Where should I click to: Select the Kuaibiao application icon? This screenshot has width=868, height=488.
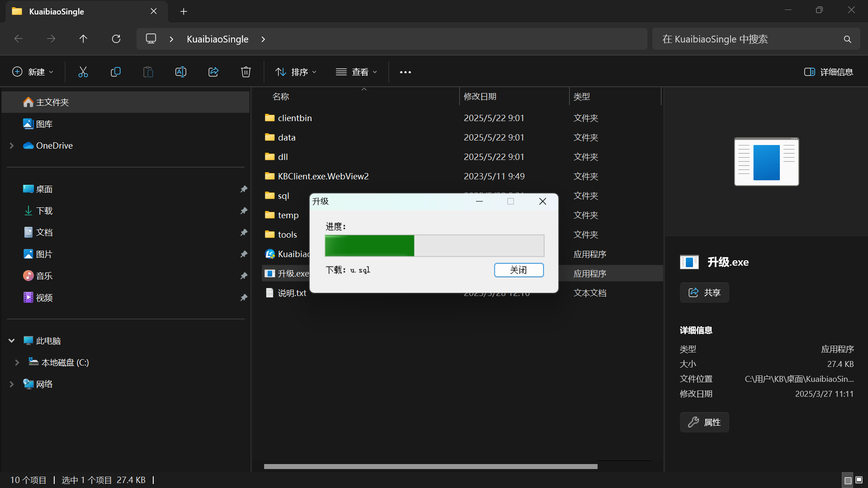[270, 254]
